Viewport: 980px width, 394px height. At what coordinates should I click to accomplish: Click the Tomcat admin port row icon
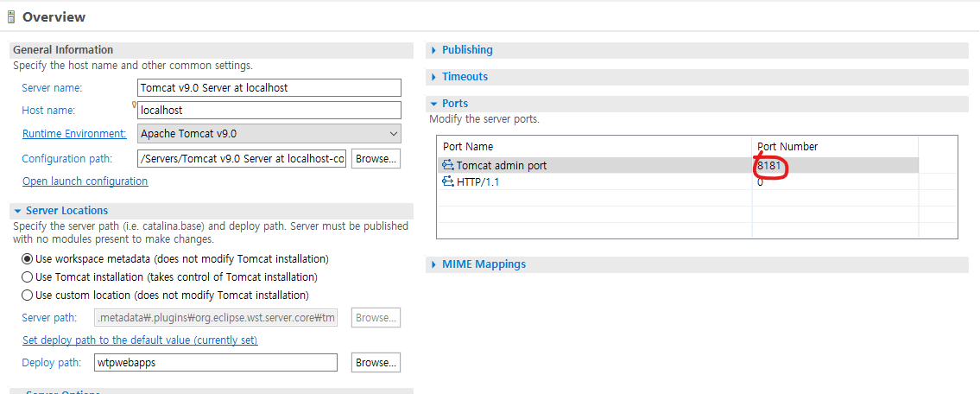[447, 166]
